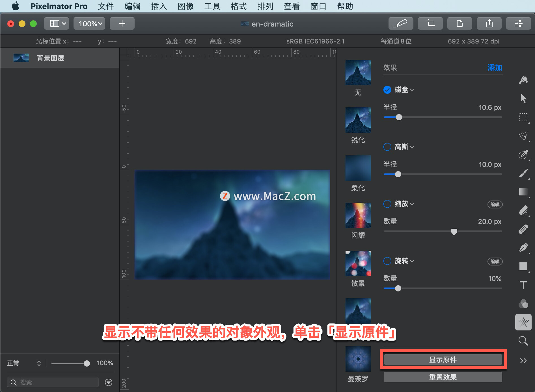
Task: Click the 显示原件 button
Action: pos(443,360)
